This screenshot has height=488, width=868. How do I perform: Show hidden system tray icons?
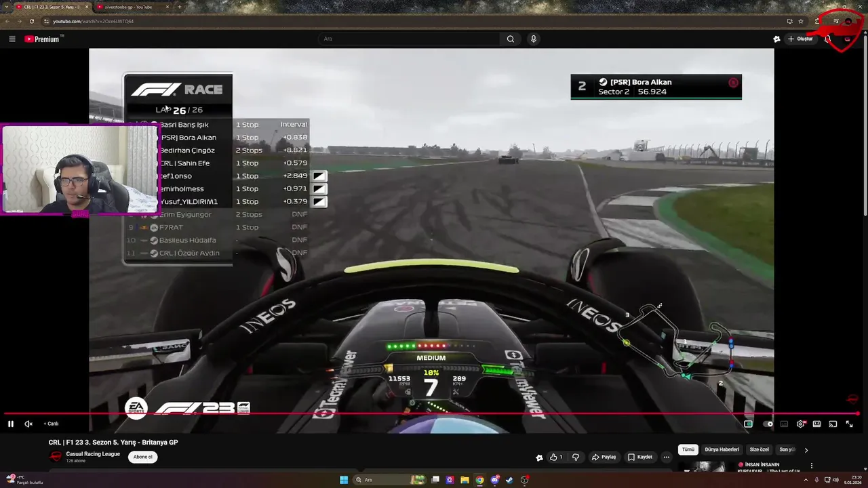pos(806,480)
